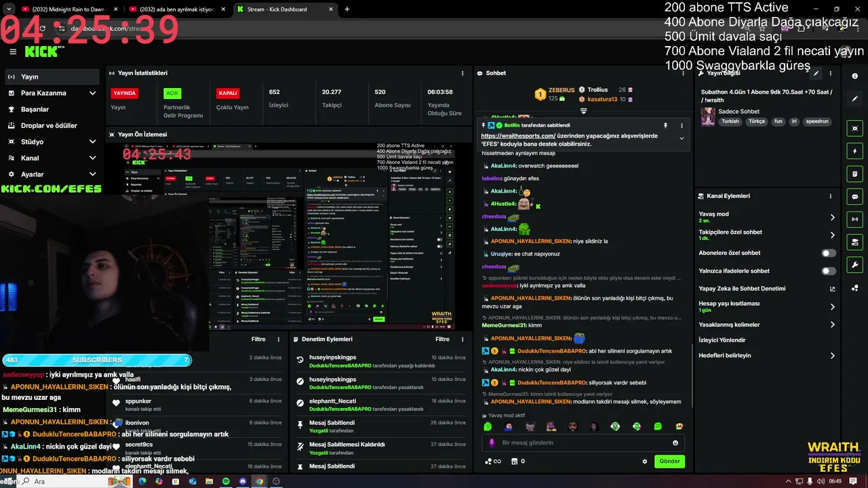This screenshot has width=868, height=488.
Task: Open Yapay Zeka ile Sohbet Denetimi
Action: [768, 289]
